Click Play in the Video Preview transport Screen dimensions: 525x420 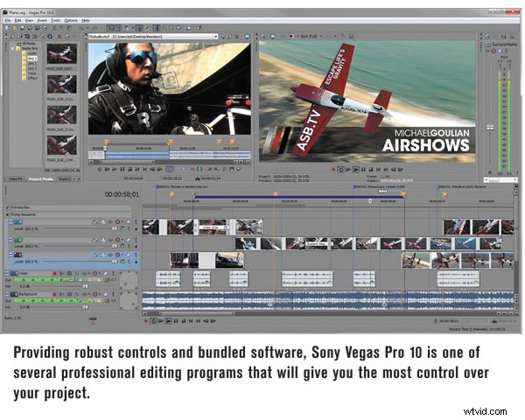click(x=356, y=170)
